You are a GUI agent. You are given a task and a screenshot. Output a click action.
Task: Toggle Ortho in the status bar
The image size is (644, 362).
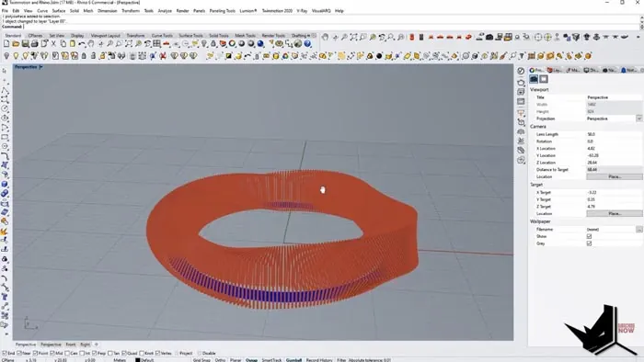(220, 360)
